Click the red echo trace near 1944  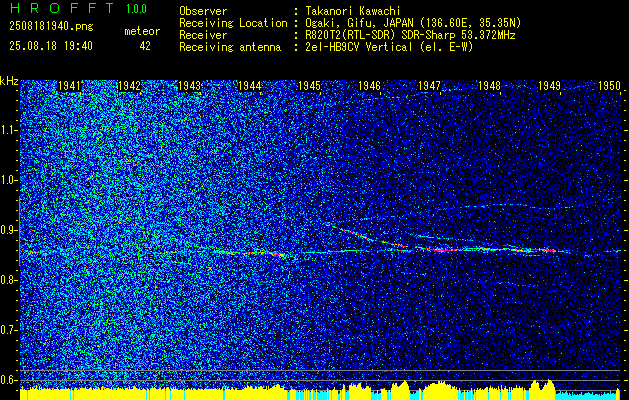click(x=265, y=253)
